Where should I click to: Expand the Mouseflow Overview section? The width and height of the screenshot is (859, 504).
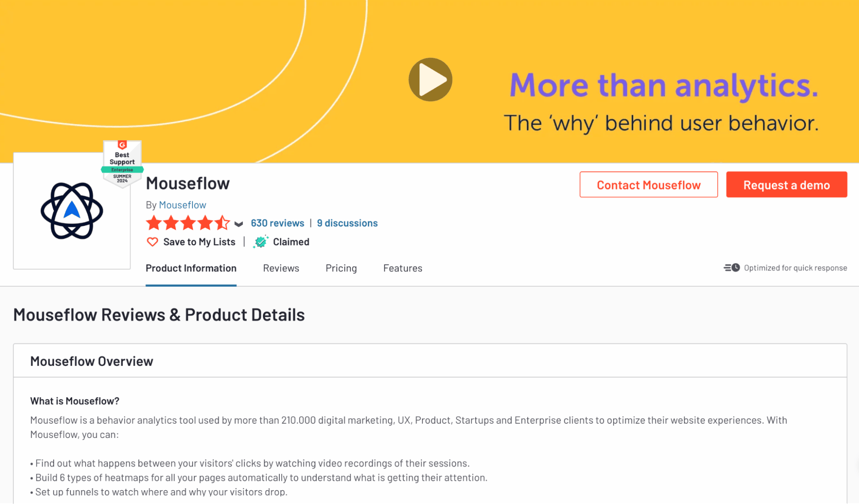coord(91,361)
